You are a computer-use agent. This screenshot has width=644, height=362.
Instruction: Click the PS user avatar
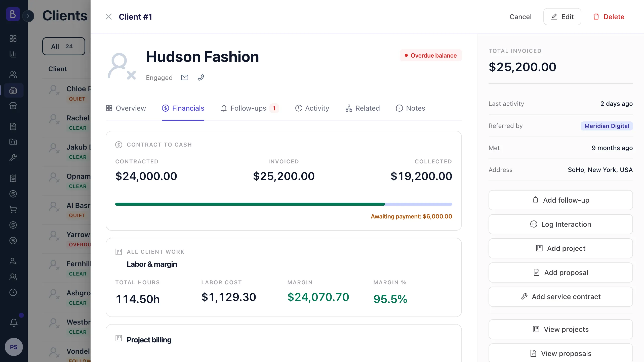[14, 347]
